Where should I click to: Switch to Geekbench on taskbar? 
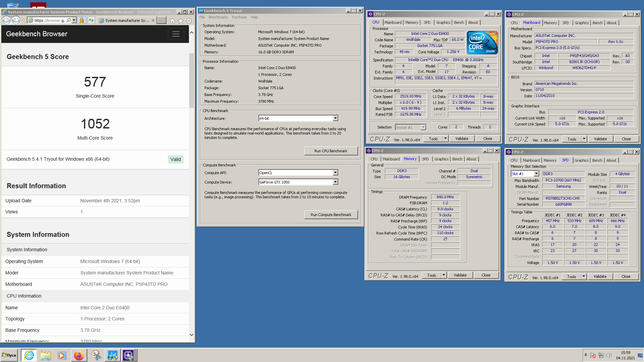pyautogui.click(x=112, y=355)
